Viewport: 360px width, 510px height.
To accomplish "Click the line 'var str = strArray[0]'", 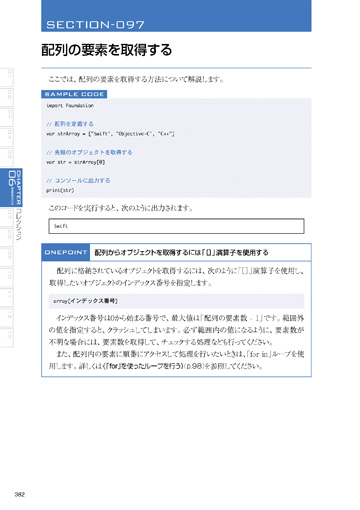I will [76, 162].
